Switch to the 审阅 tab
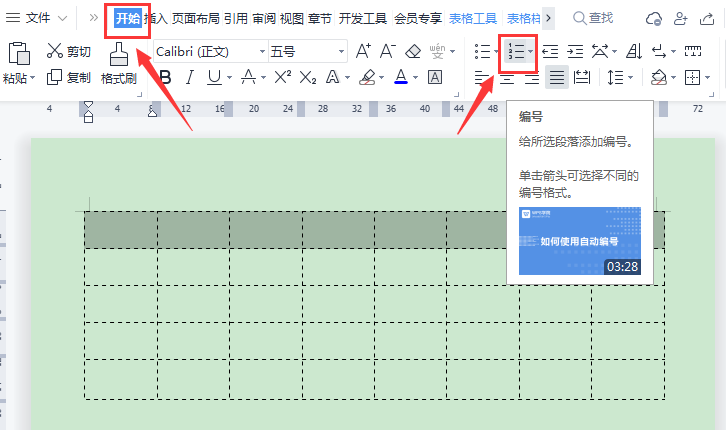The width and height of the screenshot is (726, 430). pyautogui.click(x=264, y=19)
